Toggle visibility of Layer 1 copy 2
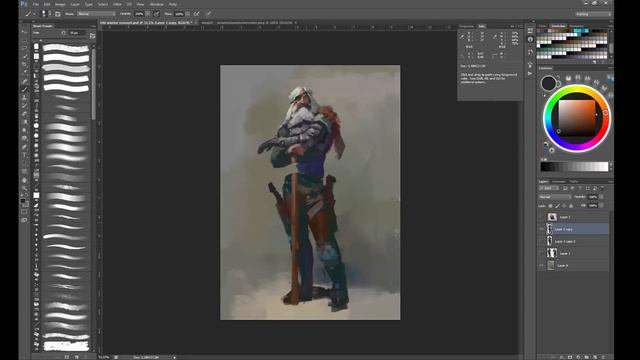 point(542,242)
